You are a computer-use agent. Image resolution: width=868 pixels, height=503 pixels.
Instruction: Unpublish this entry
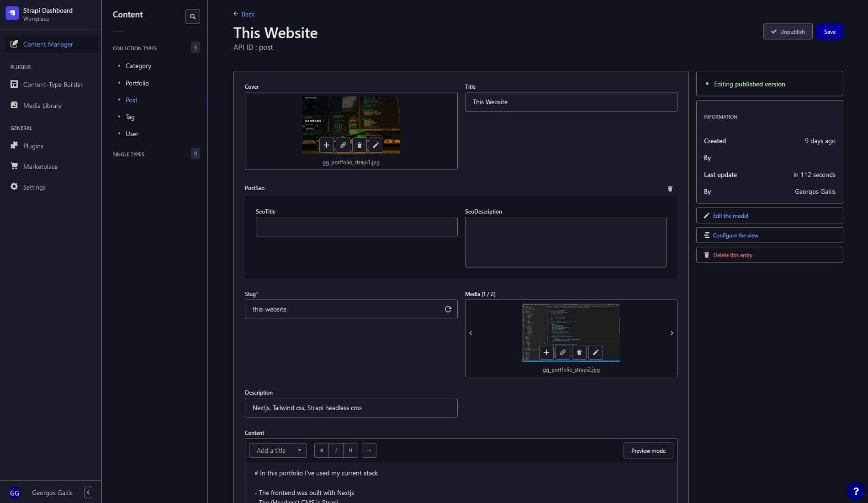pos(788,32)
